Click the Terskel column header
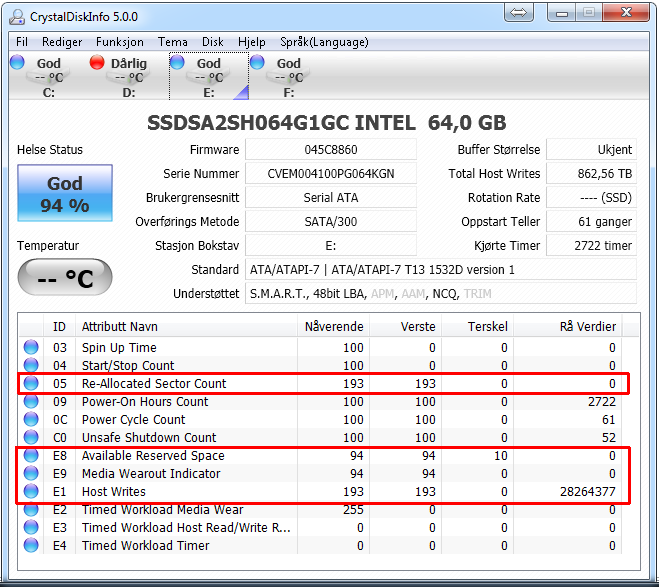Viewport: 659px width, 587px height. [x=477, y=326]
